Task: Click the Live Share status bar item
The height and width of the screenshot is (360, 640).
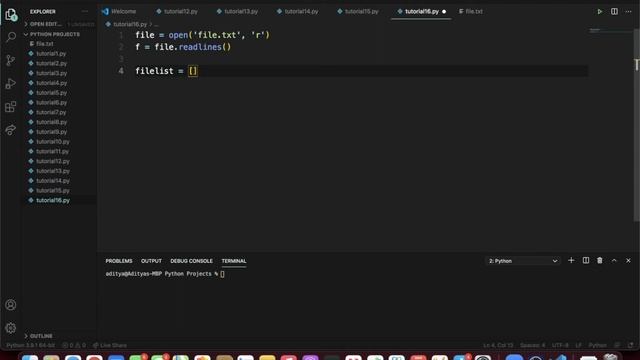Action: tap(109, 345)
